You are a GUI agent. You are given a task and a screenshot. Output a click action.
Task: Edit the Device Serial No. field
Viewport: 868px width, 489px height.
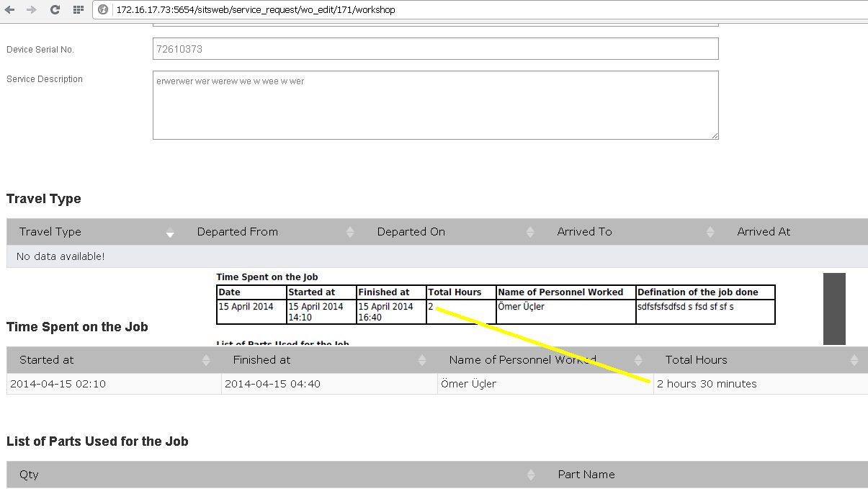point(435,49)
